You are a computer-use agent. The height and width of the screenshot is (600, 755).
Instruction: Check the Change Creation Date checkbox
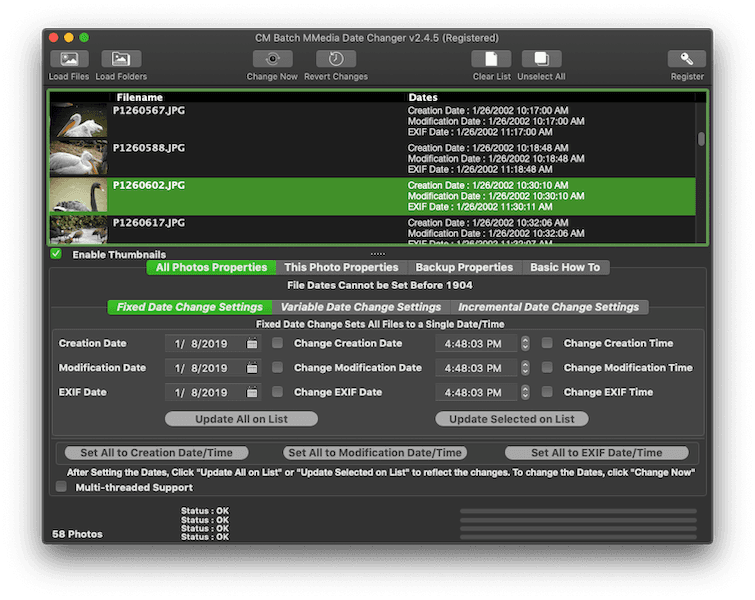[x=277, y=343]
